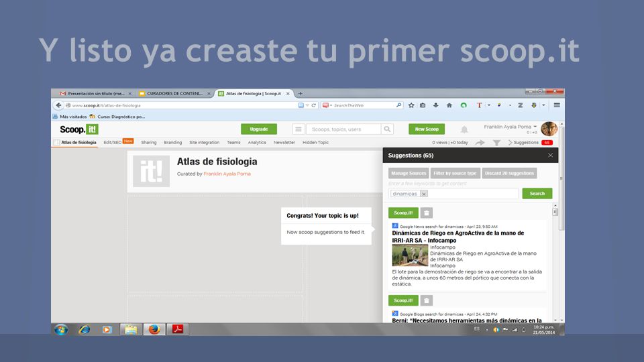
Task: Expand the Suggestions chevron
Action: (x=510, y=142)
